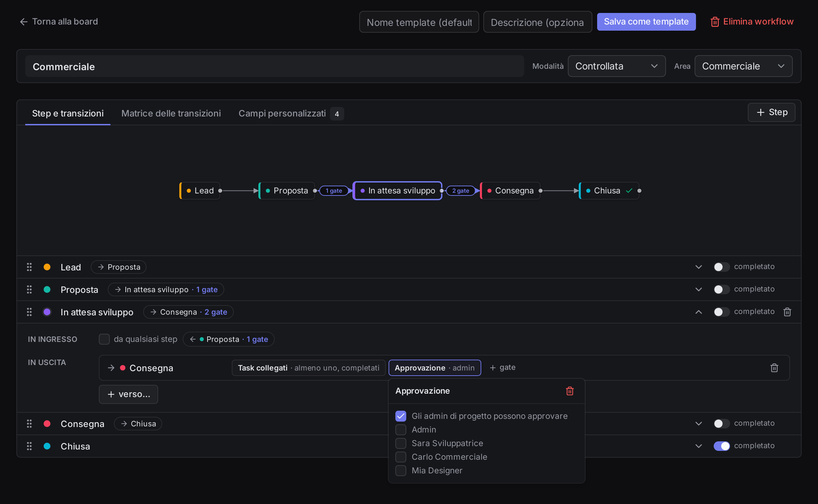Toggle completato switch for Lead
818x504 pixels.
coord(722,267)
